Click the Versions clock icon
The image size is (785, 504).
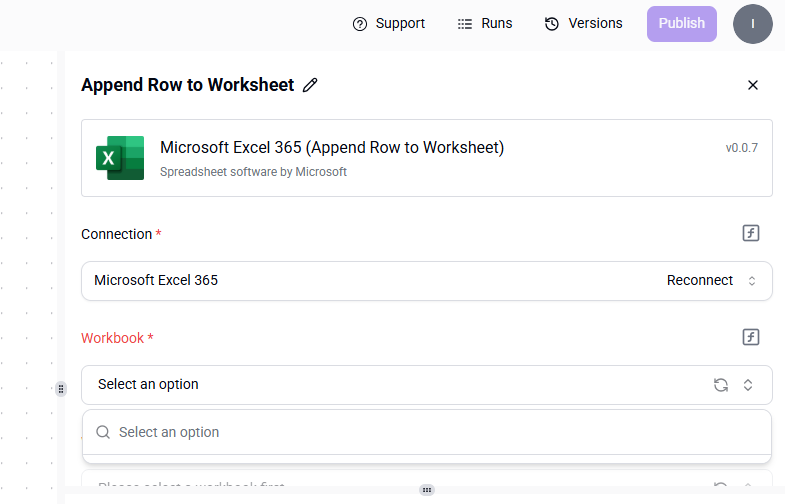(552, 24)
